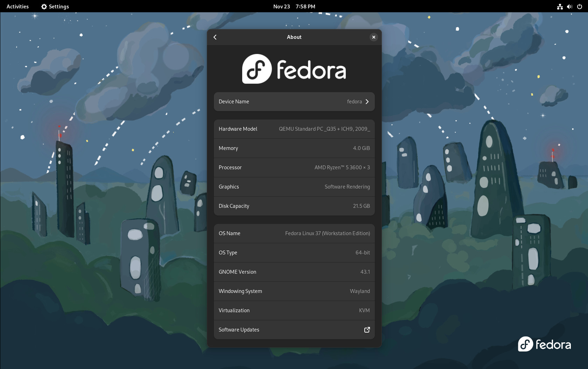Select the Virtualization value KVM

coord(364,310)
